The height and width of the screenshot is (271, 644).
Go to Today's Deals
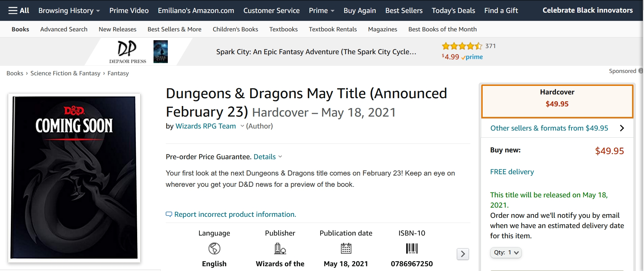click(x=453, y=11)
